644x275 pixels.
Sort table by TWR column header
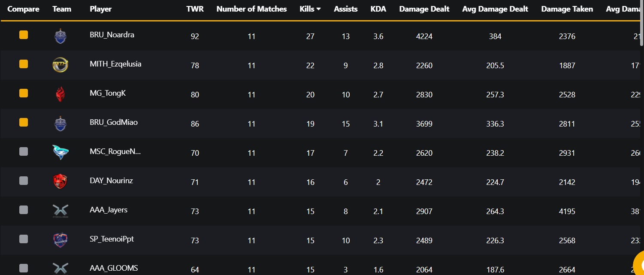(x=195, y=9)
